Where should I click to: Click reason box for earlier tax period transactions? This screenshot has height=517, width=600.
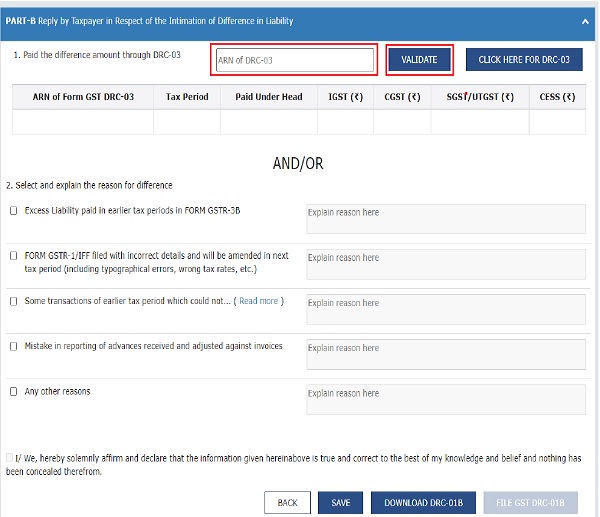(x=446, y=310)
